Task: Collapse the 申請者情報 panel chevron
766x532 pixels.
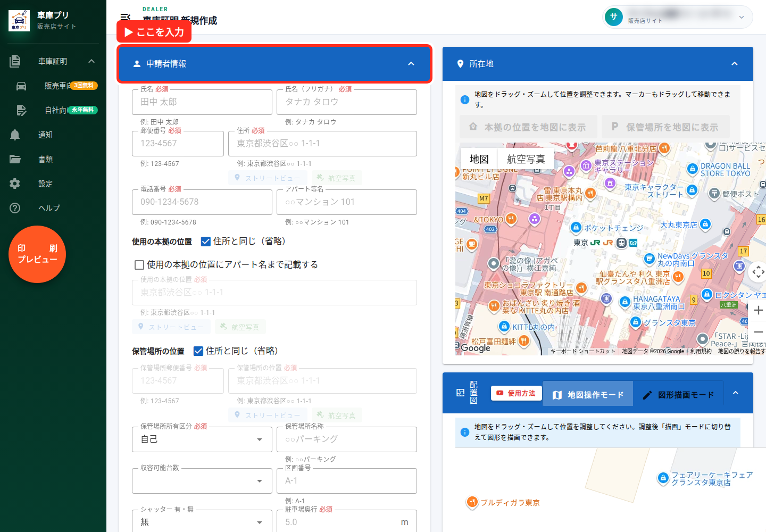Action: [x=411, y=64]
